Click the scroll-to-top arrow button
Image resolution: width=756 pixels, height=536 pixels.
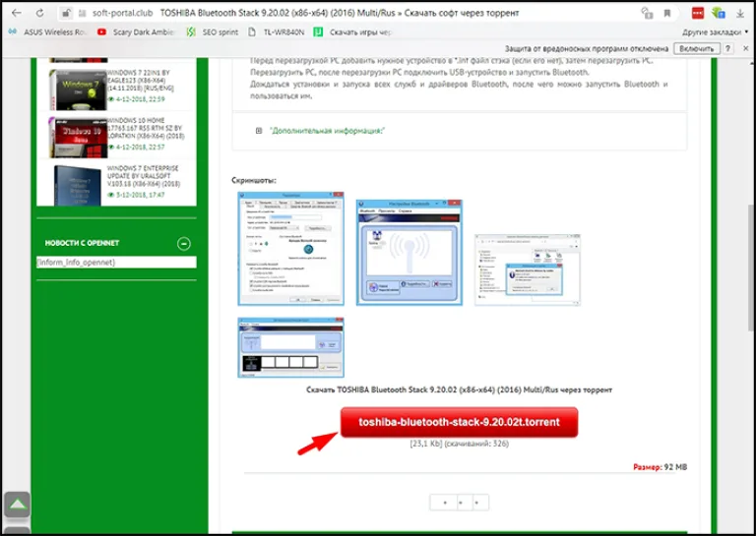pos(18,505)
